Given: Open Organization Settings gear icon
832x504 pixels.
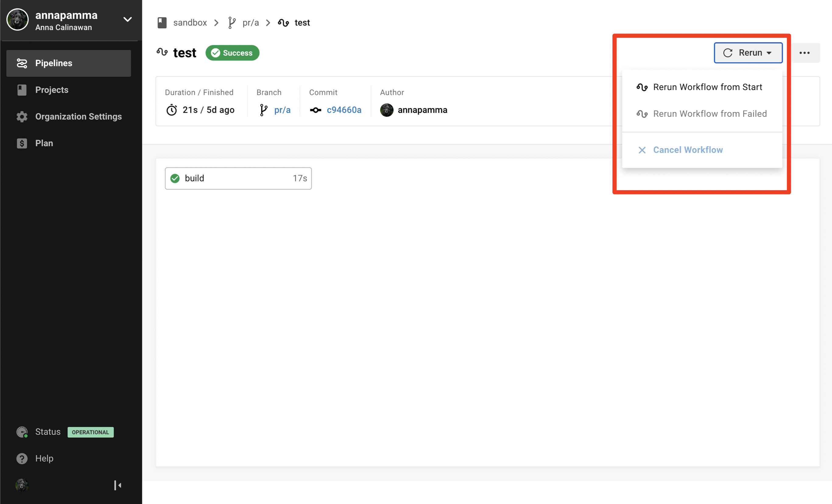Looking at the screenshot, I should 22,116.
